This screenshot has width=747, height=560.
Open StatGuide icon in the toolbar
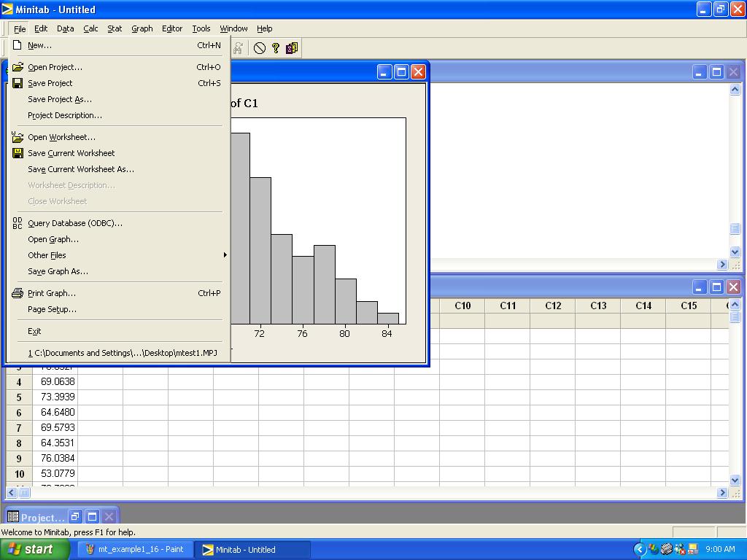click(x=292, y=48)
